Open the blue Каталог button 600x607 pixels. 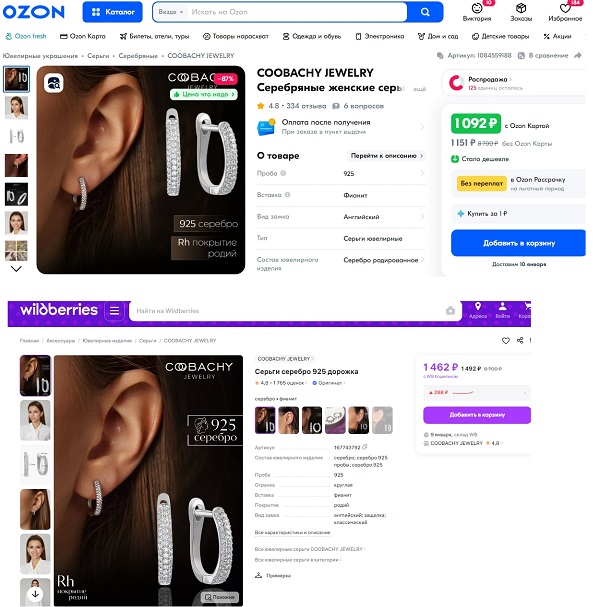point(113,12)
